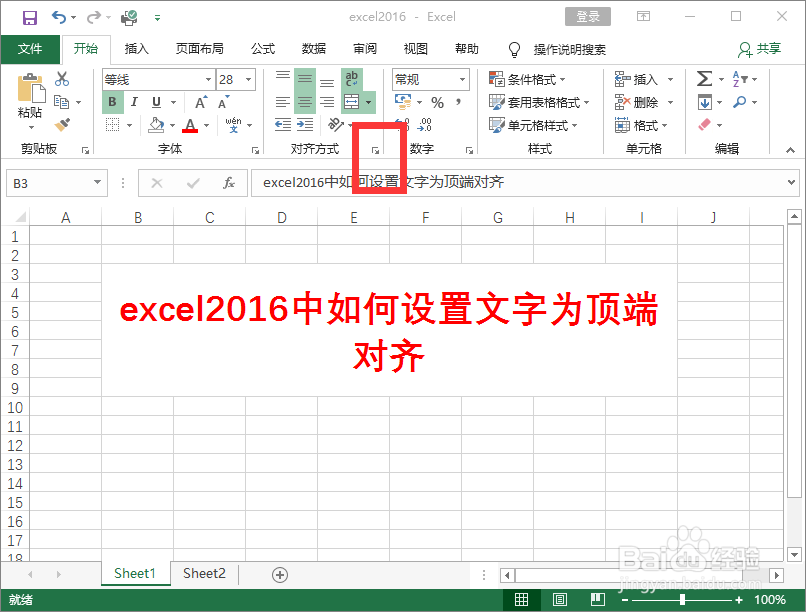
Task: Open the 文件 menu
Action: coord(31,49)
